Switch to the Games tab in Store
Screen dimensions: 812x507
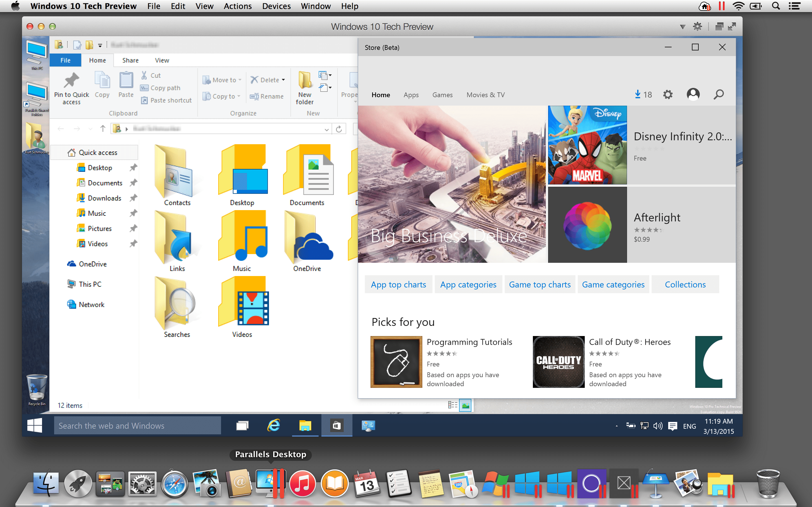442,95
